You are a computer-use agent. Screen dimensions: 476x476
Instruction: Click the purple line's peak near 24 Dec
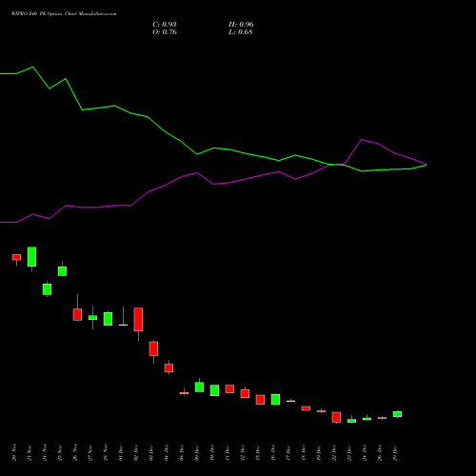pyautogui.click(x=362, y=140)
